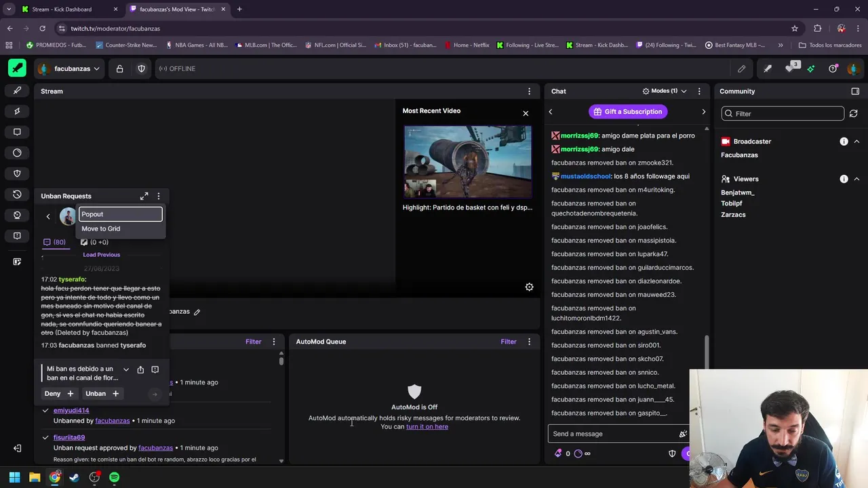
Task: Collapse the Broadcaster section chevron
Action: tap(856, 141)
